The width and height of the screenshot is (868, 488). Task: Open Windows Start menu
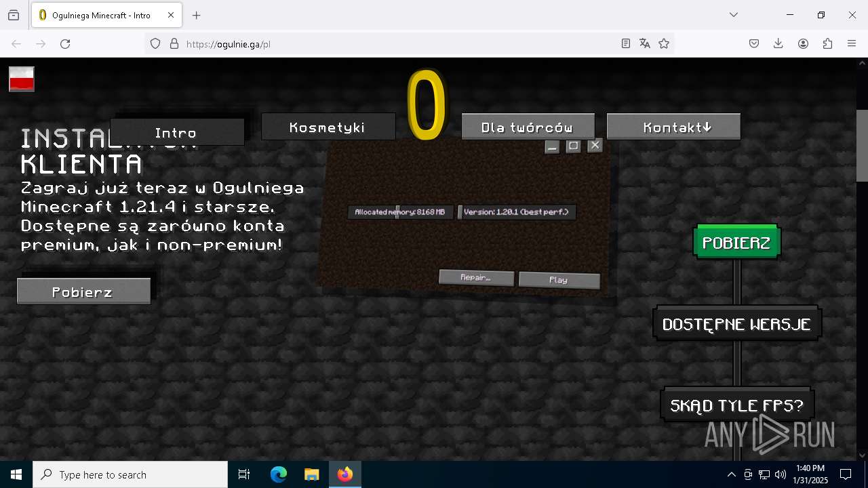pos(16,474)
